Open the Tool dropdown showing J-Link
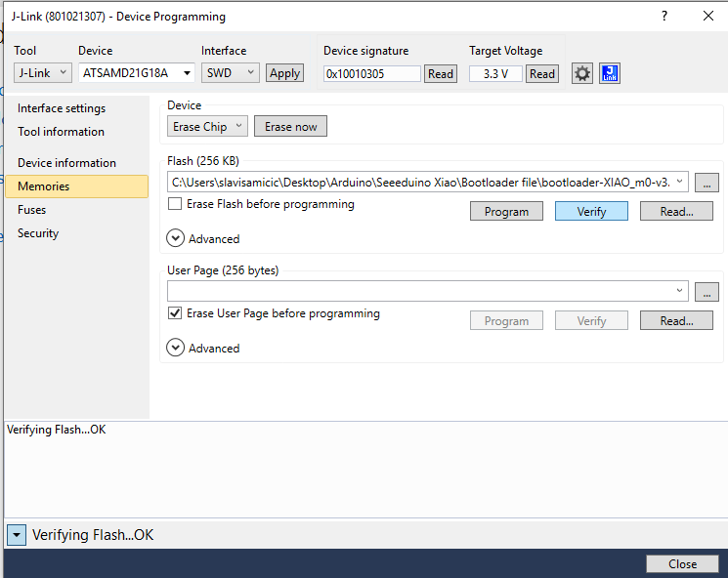The height and width of the screenshot is (578, 728). tap(43, 73)
